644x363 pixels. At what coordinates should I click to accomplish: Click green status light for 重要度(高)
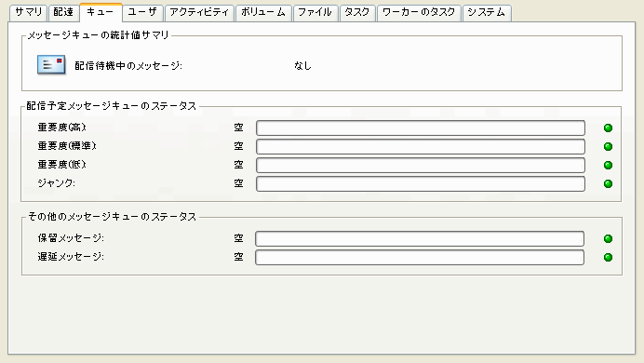[609, 128]
